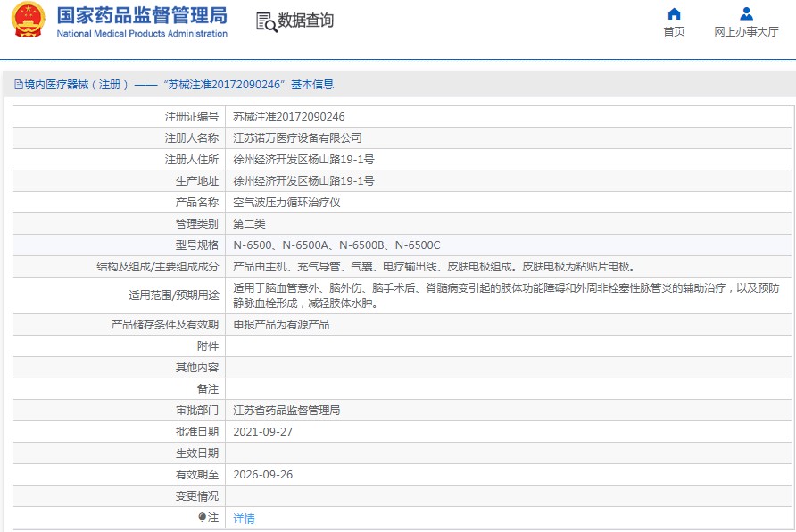Click product name 空气波压力循环治疗仪
The height and width of the screenshot is (532, 796).
click(286, 203)
